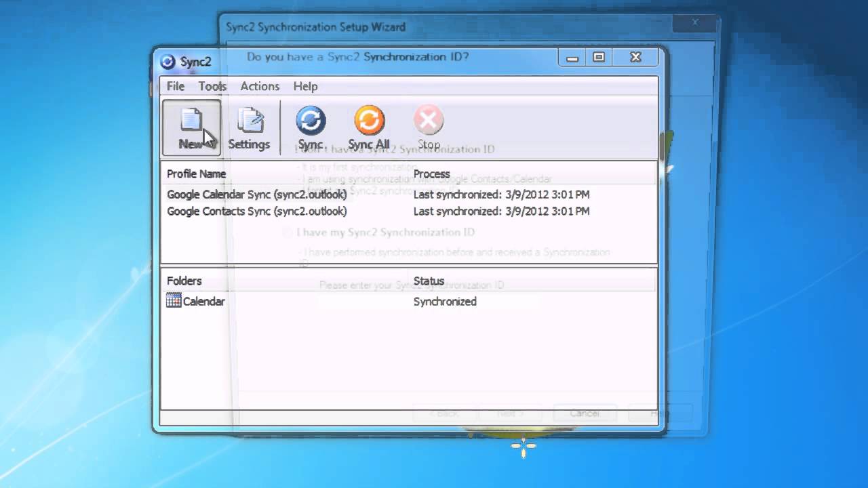868x488 pixels.
Task: Click the Folders column header
Action: 184,281
